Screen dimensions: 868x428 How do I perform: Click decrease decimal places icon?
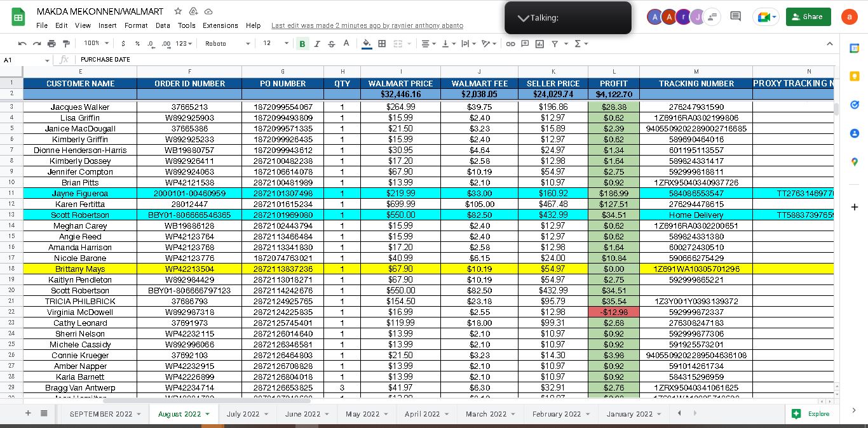(x=151, y=44)
